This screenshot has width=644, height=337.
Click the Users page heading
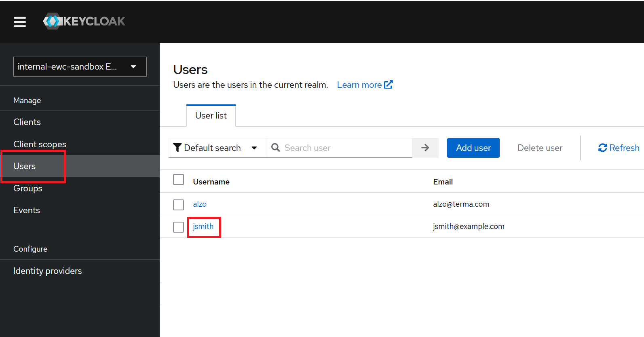pos(190,70)
